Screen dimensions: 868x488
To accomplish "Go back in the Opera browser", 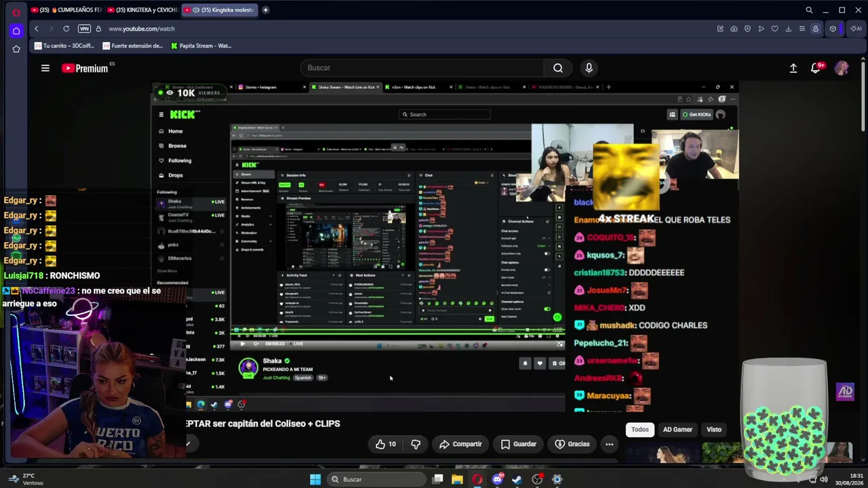I will pos(37,28).
